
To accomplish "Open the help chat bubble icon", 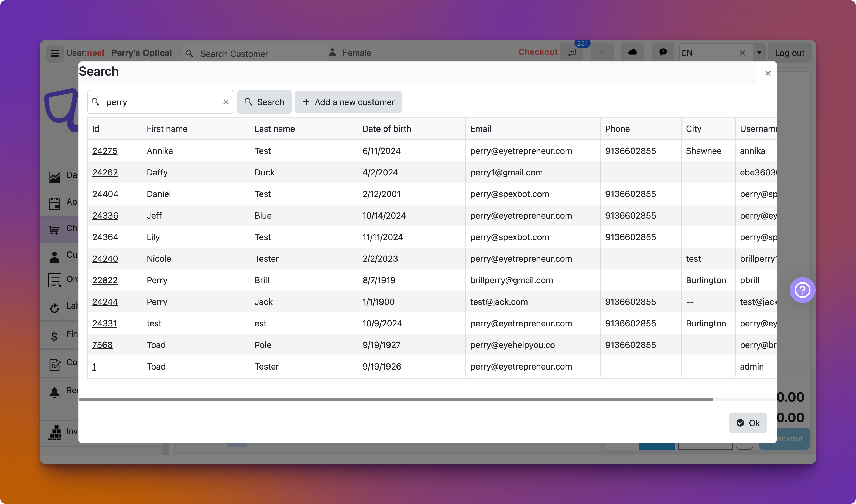I will point(663,52).
